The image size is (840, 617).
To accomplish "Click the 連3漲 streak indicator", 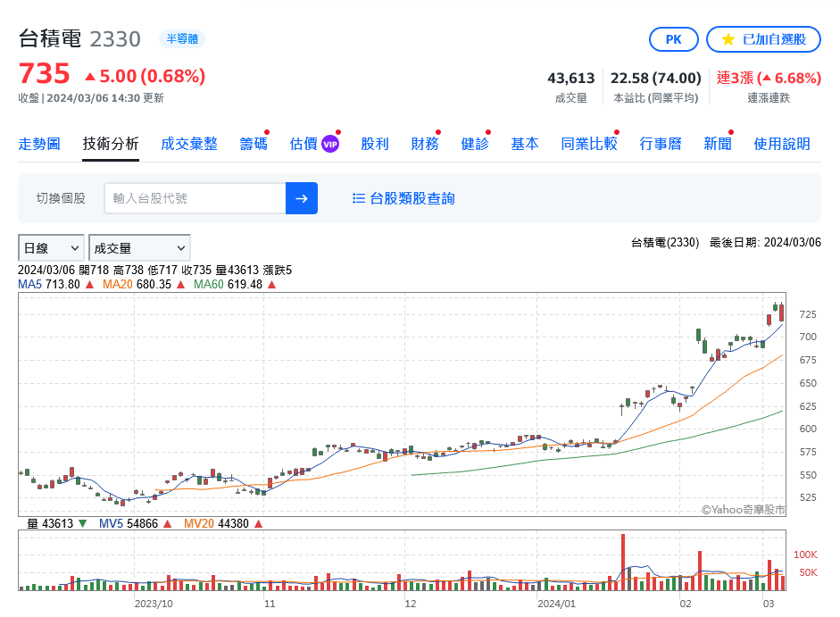I will 769,79.
